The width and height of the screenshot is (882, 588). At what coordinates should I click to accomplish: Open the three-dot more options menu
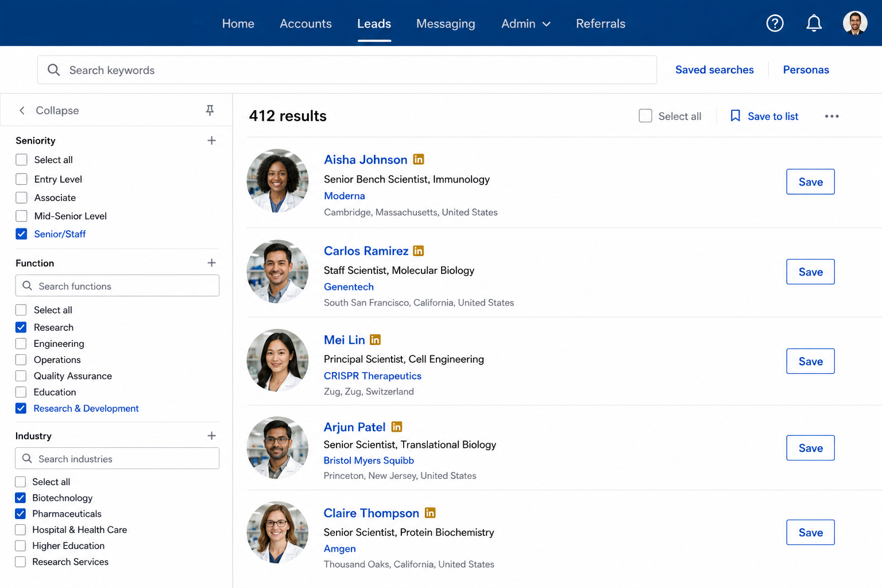[x=831, y=116]
